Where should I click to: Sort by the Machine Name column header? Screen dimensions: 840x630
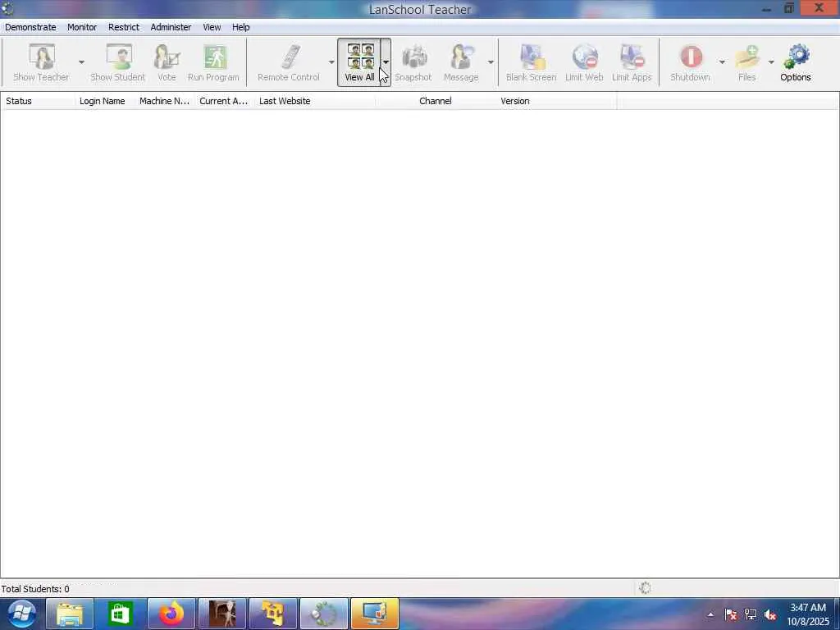pos(165,101)
